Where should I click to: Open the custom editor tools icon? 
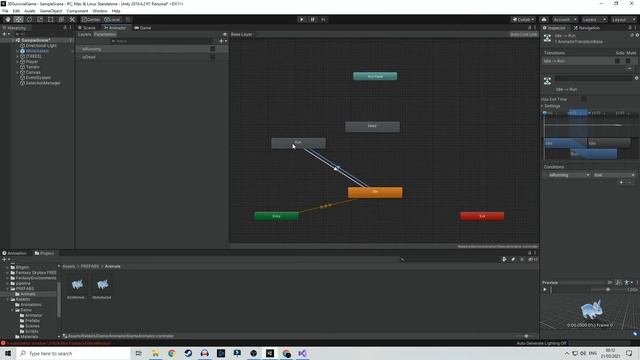coord(72,20)
